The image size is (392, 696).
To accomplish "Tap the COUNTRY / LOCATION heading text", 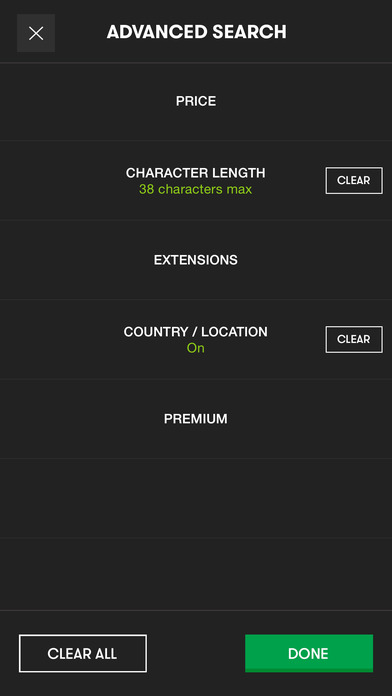I will pos(196,332).
